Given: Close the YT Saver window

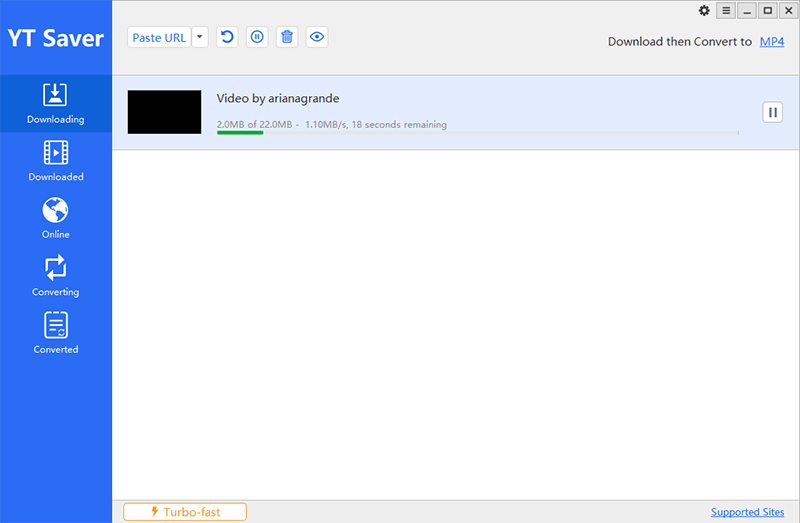Looking at the screenshot, I should click(788, 11).
